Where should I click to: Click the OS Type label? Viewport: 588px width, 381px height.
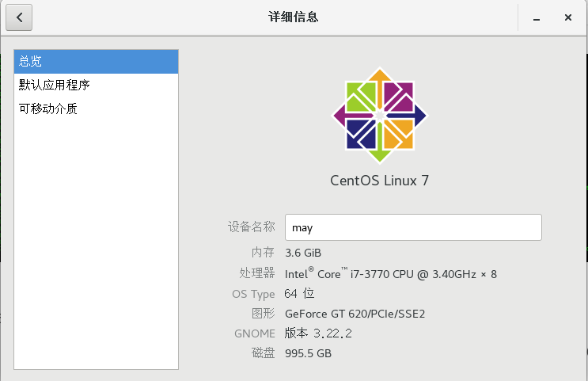(253, 295)
